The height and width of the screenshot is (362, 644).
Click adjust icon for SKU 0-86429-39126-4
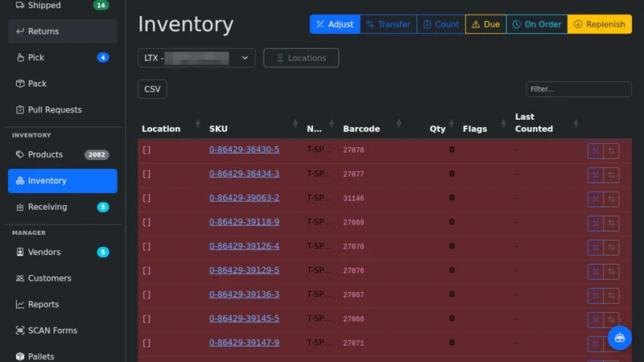pyautogui.click(x=596, y=248)
